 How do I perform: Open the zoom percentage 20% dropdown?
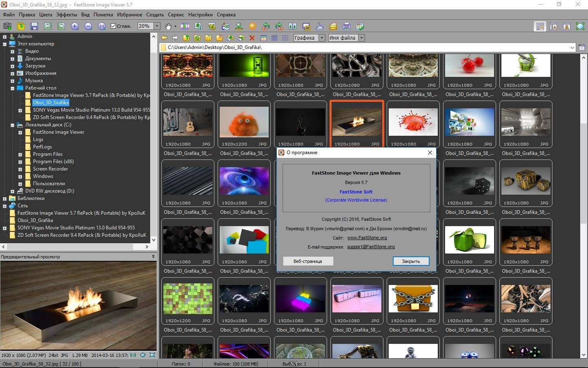[x=157, y=26]
